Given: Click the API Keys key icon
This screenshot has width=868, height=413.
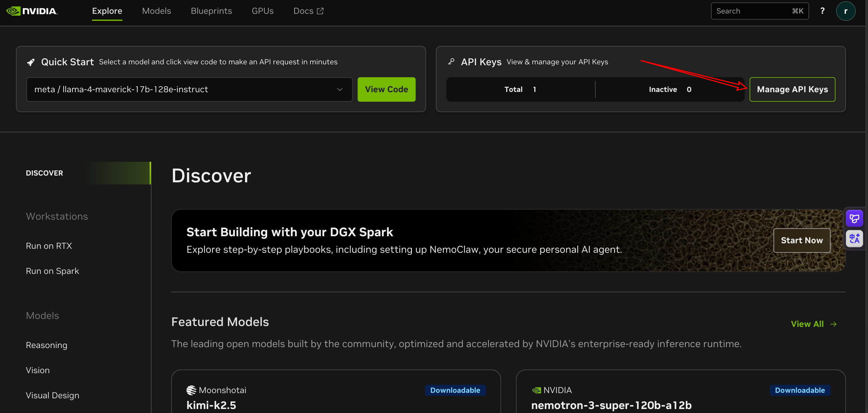Looking at the screenshot, I should click(451, 62).
